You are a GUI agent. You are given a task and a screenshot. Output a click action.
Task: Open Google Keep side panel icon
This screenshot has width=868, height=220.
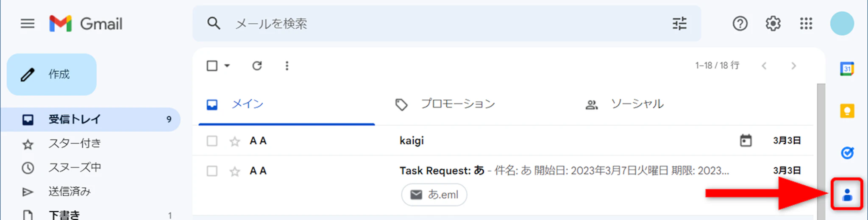(847, 111)
